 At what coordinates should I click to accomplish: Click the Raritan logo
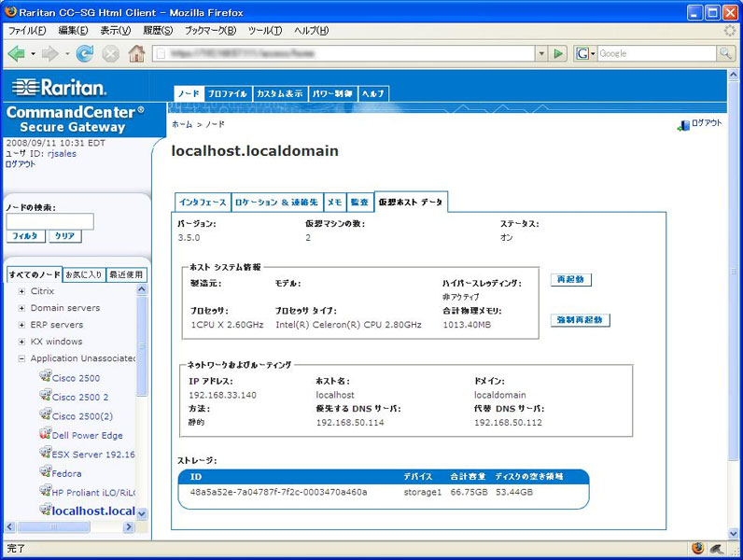click(59, 87)
